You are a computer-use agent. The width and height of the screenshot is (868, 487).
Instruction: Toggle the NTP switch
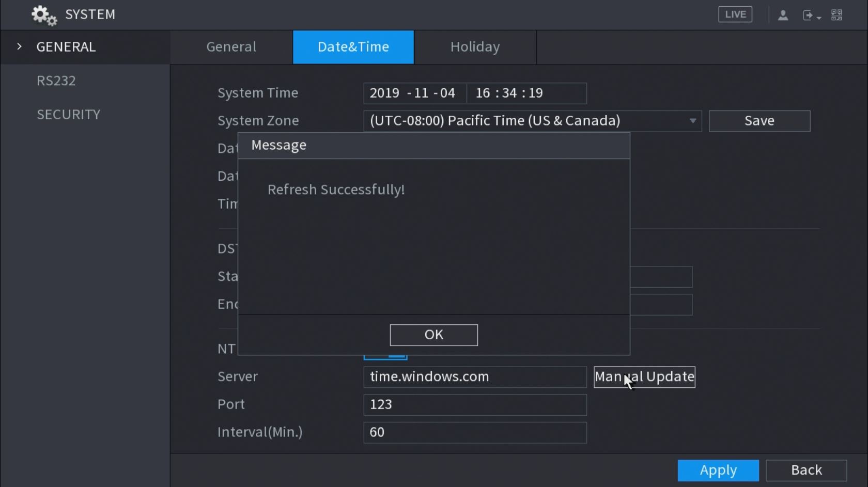[x=385, y=357]
